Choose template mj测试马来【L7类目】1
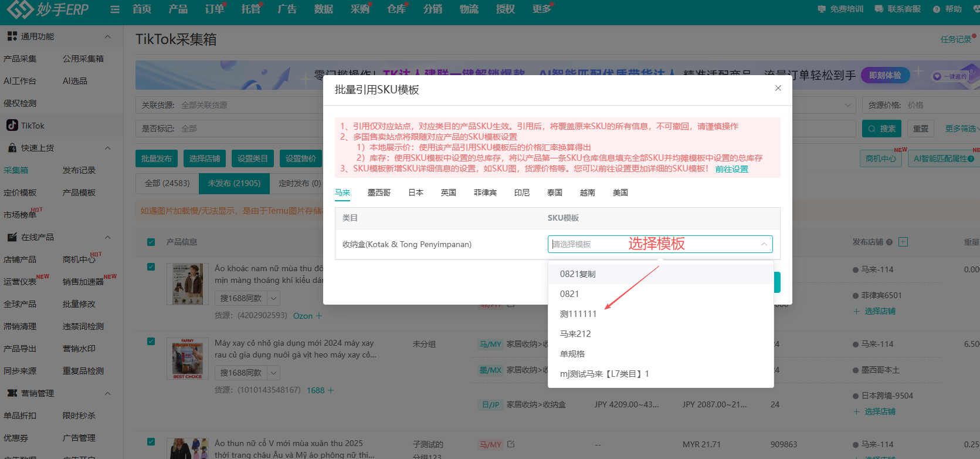The width and height of the screenshot is (980, 459). point(661,374)
